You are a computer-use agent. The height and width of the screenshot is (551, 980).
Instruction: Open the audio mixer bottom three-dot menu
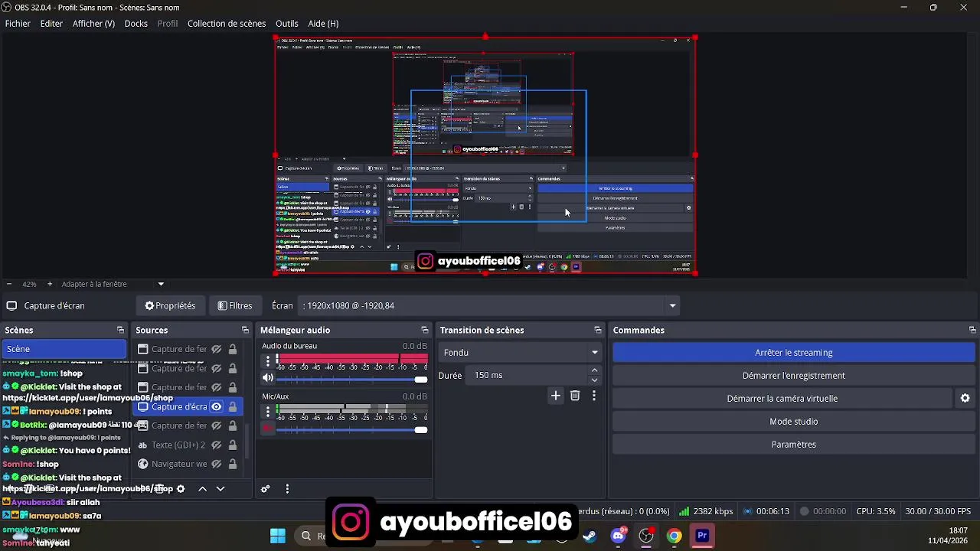pyautogui.click(x=287, y=488)
